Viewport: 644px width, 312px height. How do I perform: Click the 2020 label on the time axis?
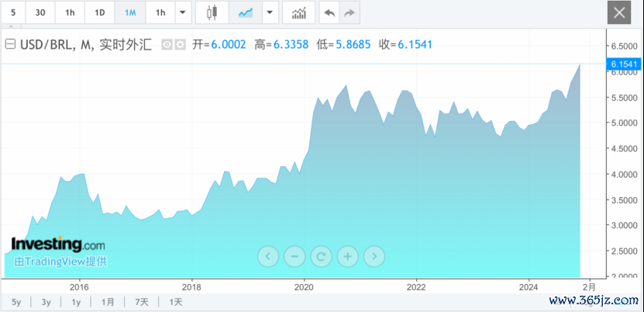pos(305,286)
